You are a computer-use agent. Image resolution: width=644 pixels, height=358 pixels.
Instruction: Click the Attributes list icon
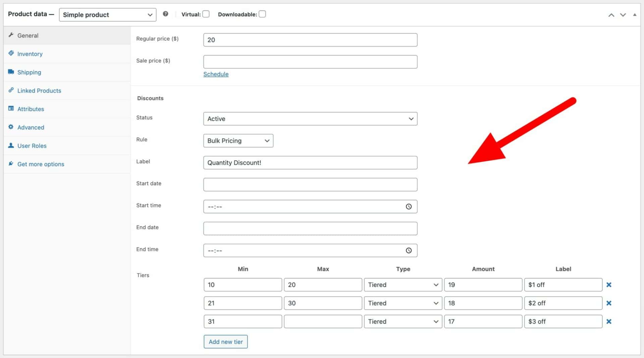point(11,108)
